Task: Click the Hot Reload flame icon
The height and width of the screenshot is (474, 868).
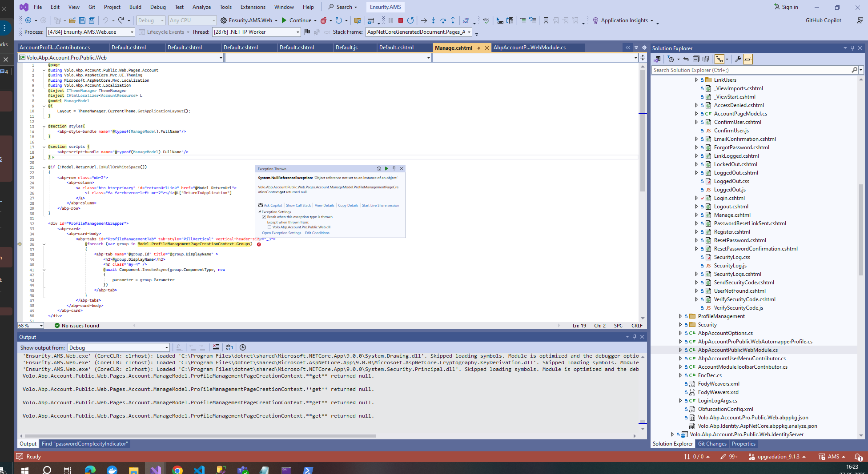Action: (x=324, y=20)
